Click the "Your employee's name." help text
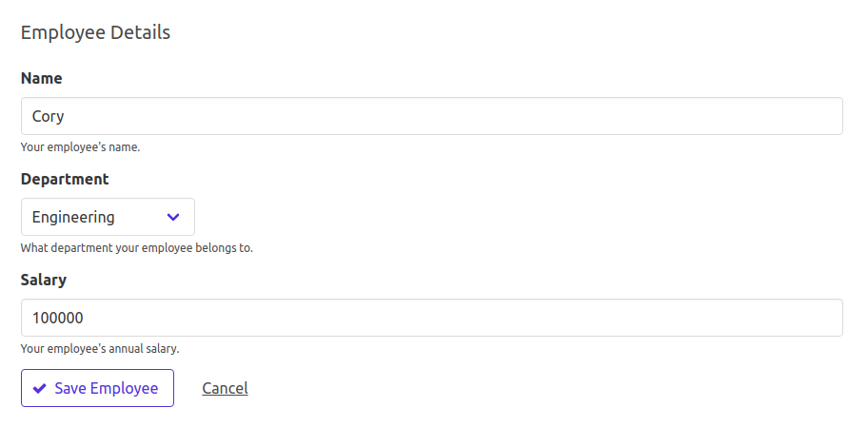868x427 pixels. pyautogui.click(x=80, y=147)
